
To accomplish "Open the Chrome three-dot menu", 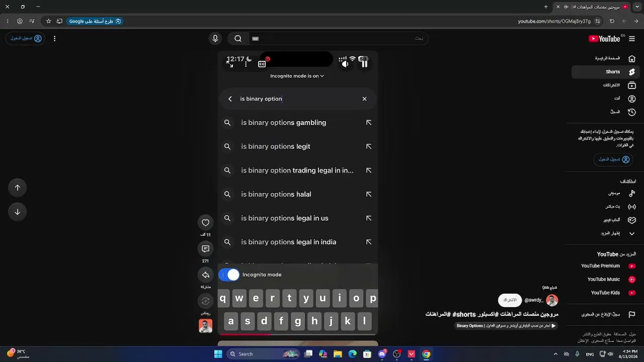I will coord(7,21).
